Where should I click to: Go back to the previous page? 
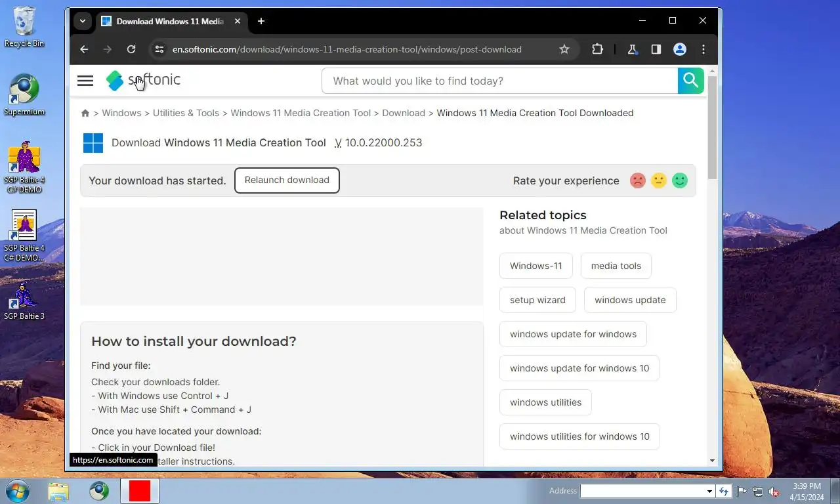click(x=84, y=49)
